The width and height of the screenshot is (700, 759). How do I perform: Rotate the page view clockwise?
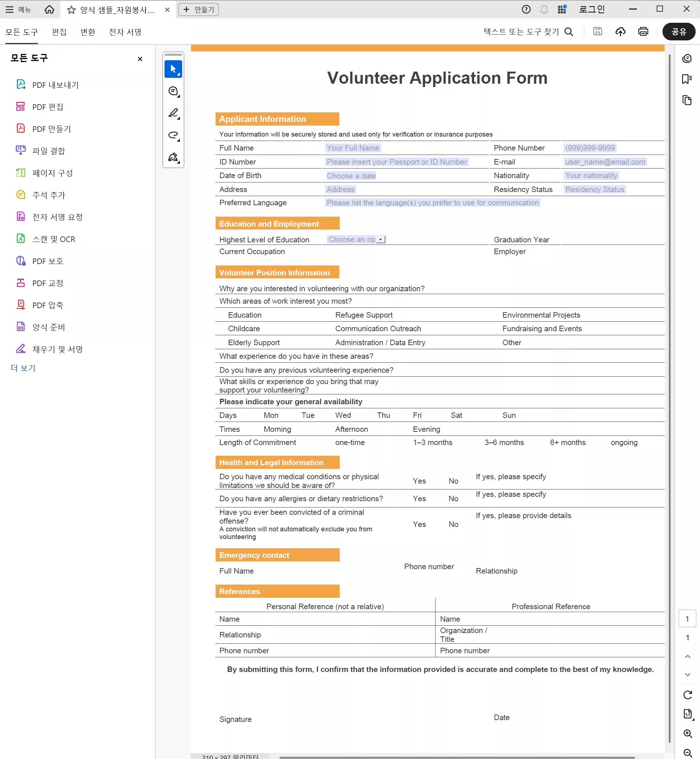(688, 695)
